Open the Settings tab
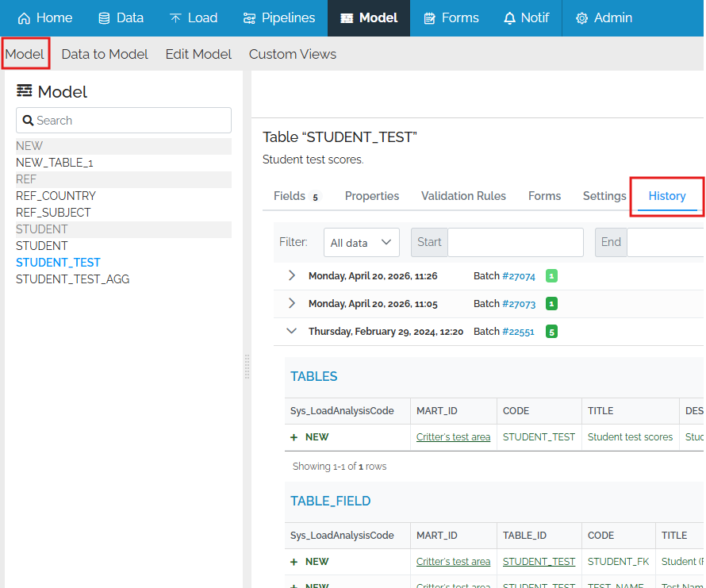 pos(604,196)
